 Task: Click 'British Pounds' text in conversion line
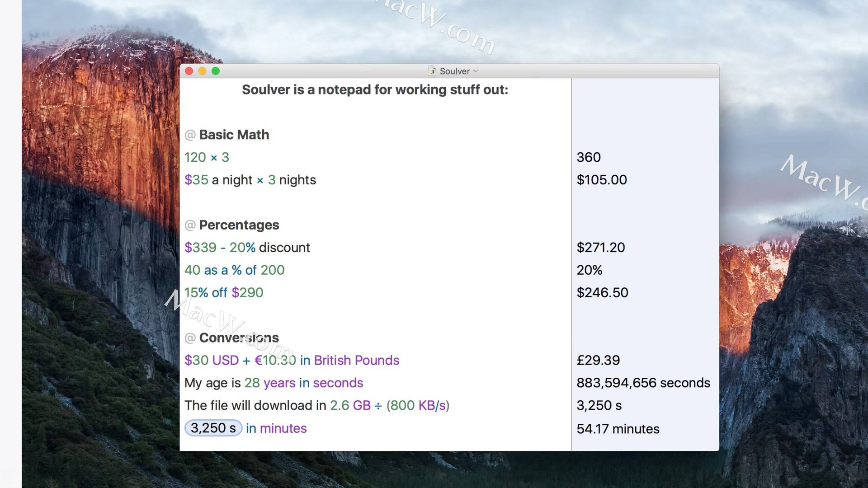pos(356,360)
